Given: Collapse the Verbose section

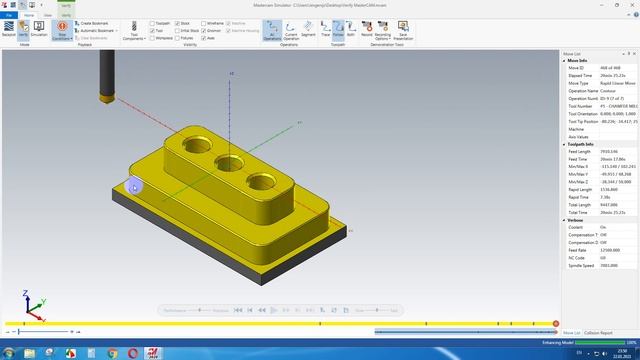Looking at the screenshot, I should (x=564, y=220).
